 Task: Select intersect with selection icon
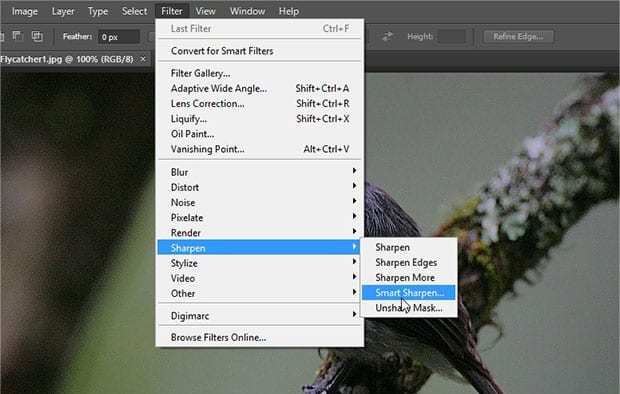coord(37,36)
